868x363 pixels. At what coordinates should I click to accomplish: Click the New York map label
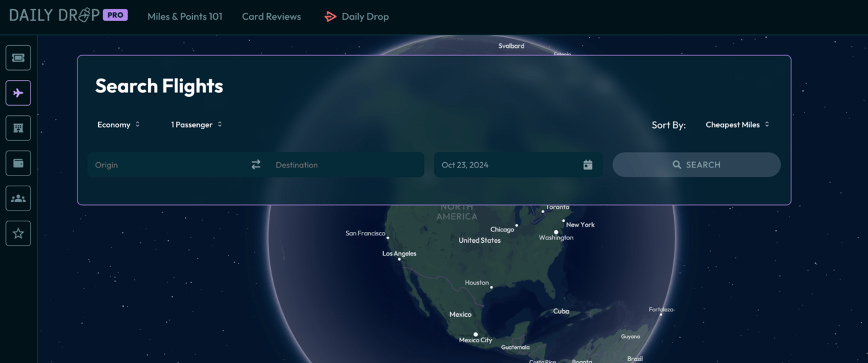[580, 225]
